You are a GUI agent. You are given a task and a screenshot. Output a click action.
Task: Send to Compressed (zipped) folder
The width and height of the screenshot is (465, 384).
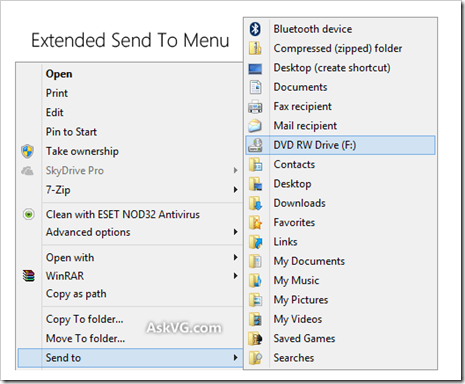point(338,49)
